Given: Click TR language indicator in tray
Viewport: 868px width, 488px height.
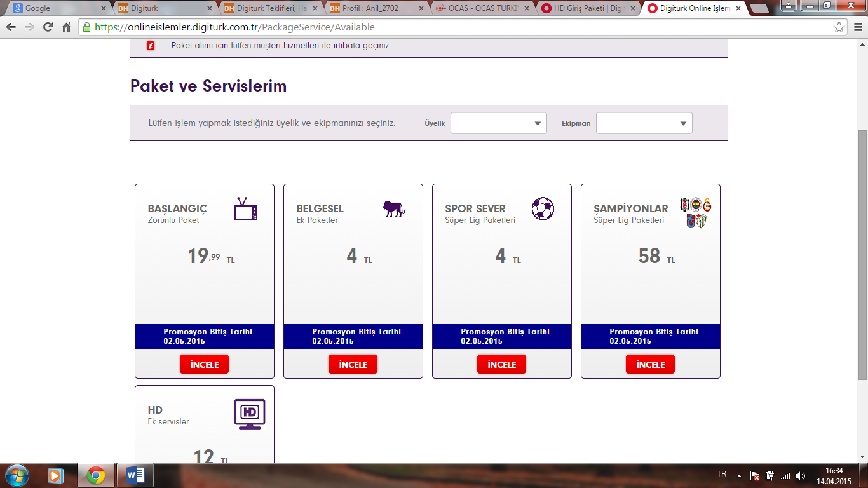Looking at the screenshot, I should [722, 475].
